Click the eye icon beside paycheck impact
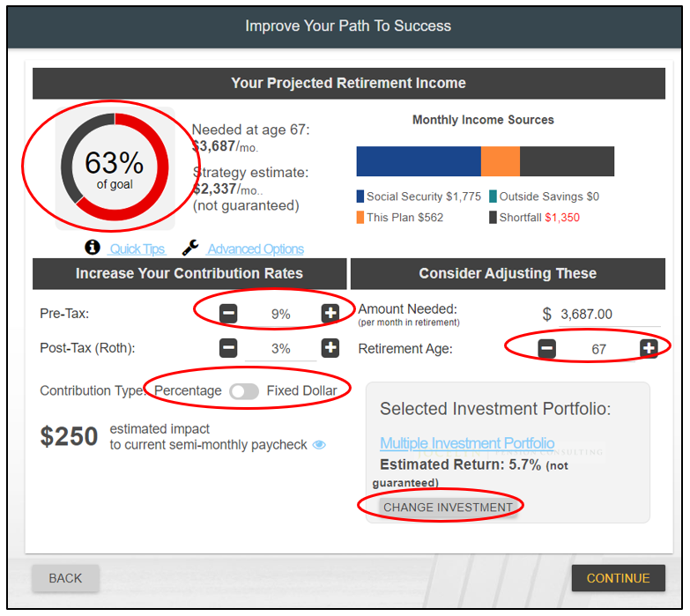 pyautogui.click(x=319, y=445)
